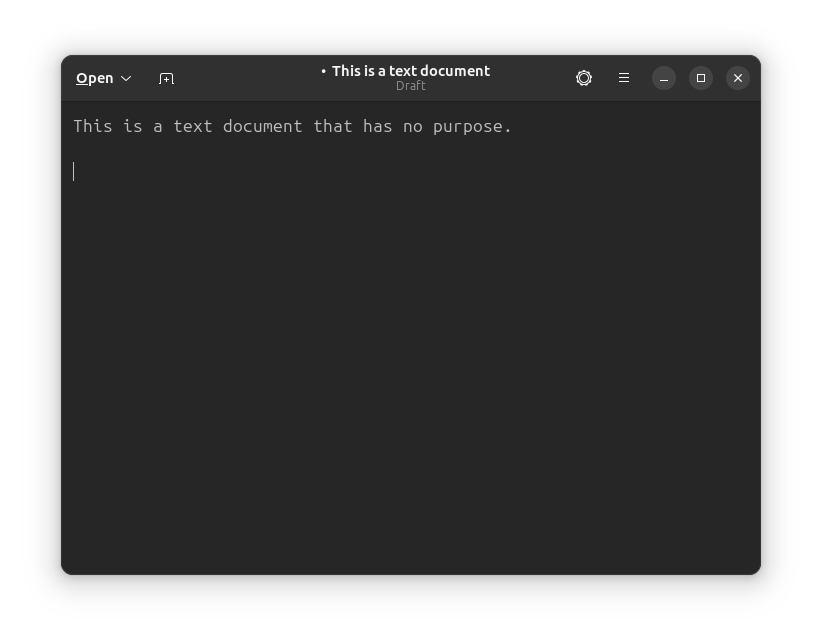
Task: Click the new tab icon beside Open
Action: pyautogui.click(x=166, y=78)
